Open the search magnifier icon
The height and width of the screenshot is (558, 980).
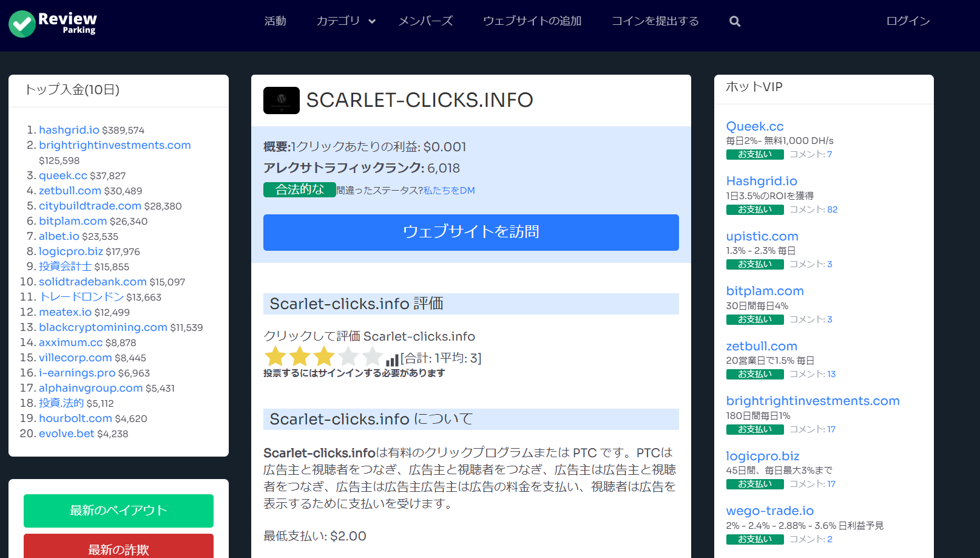pos(735,21)
